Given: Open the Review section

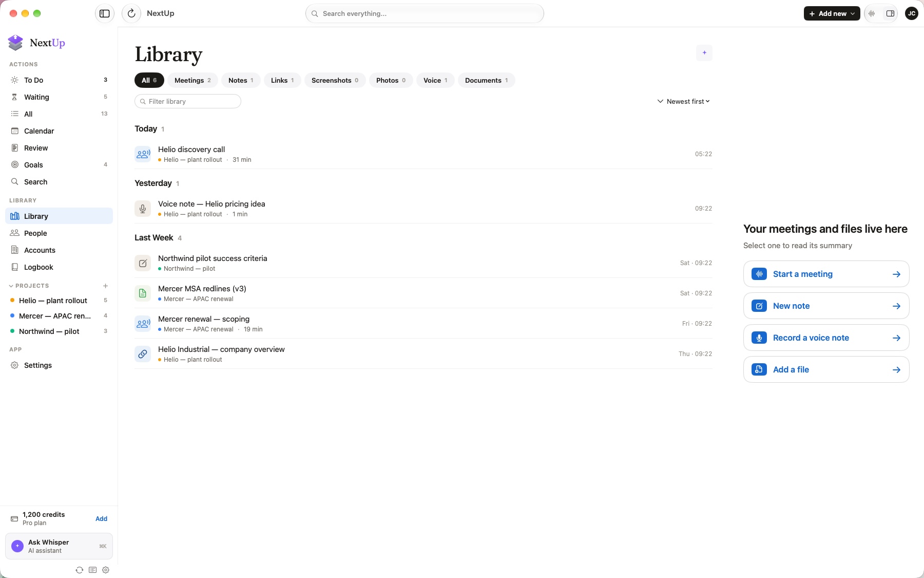Looking at the screenshot, I should [x=59, y=148].
